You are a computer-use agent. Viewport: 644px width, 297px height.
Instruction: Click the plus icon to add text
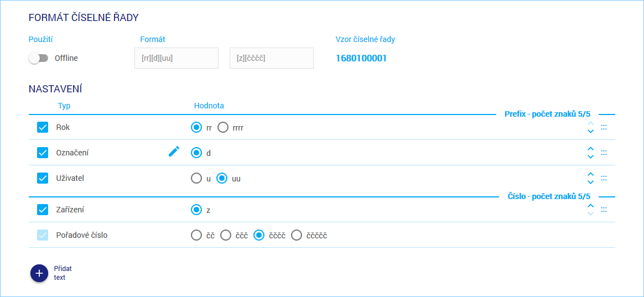[39, 273]
